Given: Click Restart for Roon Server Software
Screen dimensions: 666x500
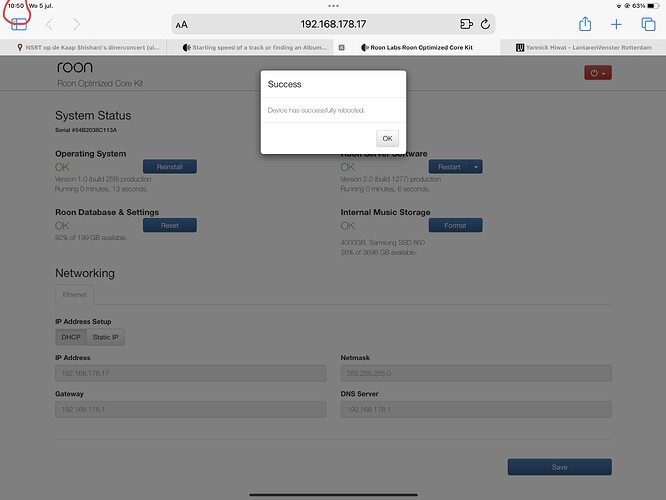Looking at the screenshot, I should (449, 167).
